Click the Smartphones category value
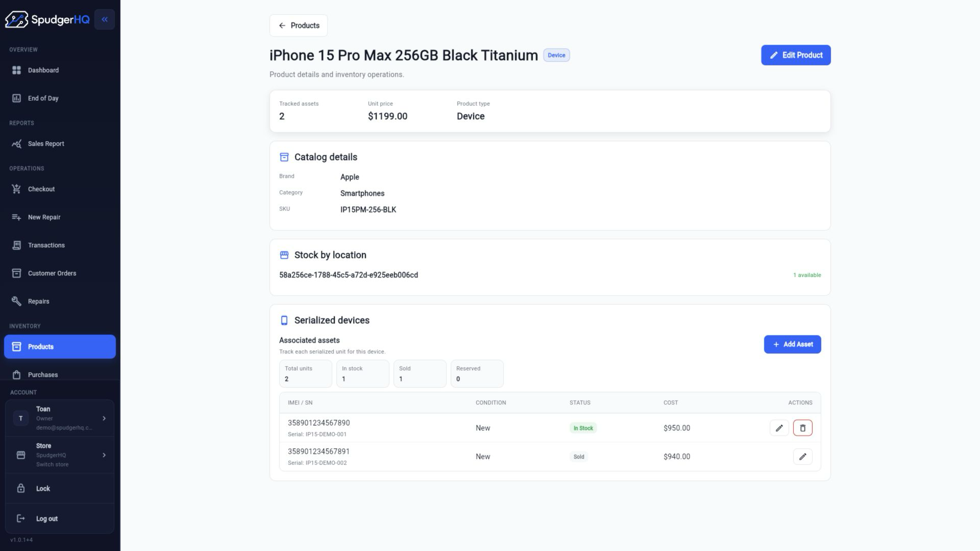Screen dimensions: 980x551 [x=362, y=193]
